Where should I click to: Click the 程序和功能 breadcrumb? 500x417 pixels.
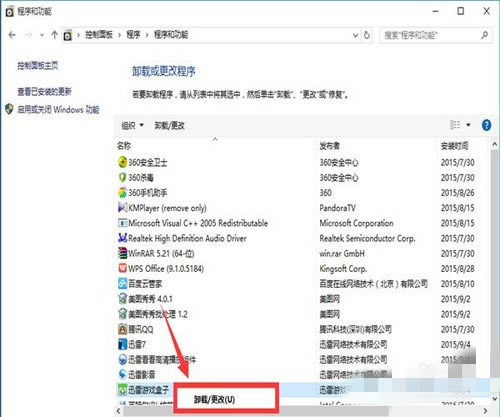[171, 35]
